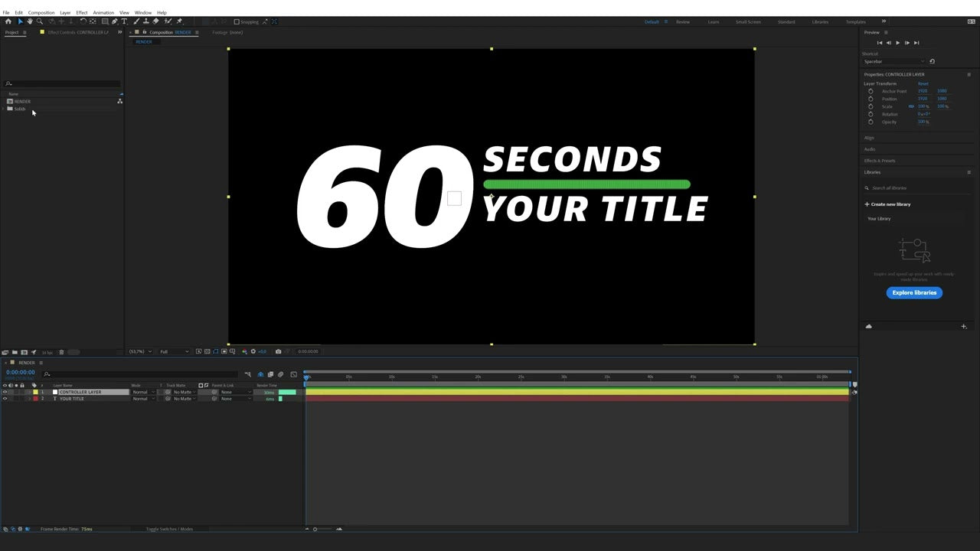980x551 pixels.
Task: Toggle visibility of YOUR TITLE layer
Action: 5,399
